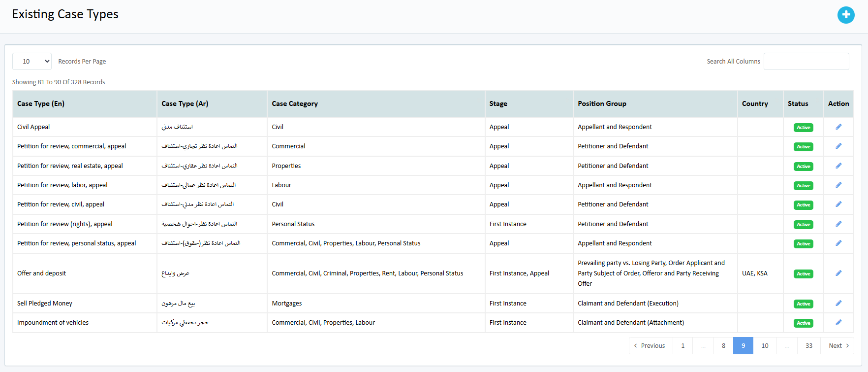868x372 pixels.
Task: Jump to last page 33
Action: click(809, 346)
